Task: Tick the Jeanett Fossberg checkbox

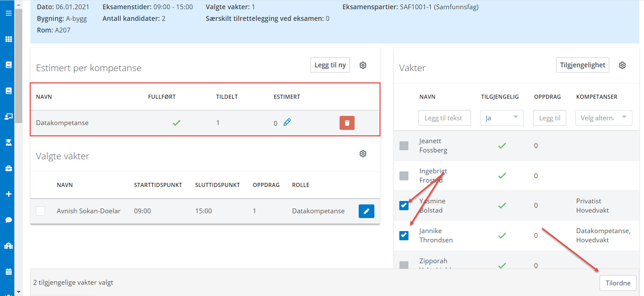Action: (x=404, y=146)
